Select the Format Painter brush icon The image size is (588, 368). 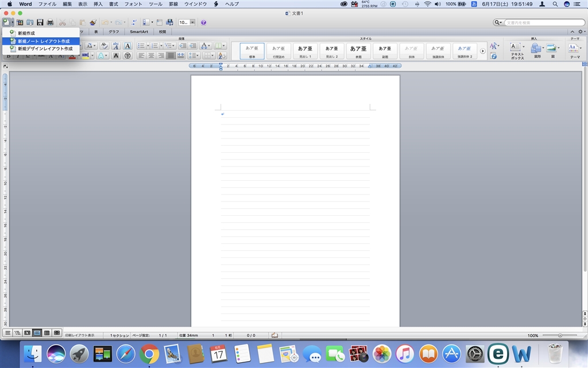(x=93, y=22)
